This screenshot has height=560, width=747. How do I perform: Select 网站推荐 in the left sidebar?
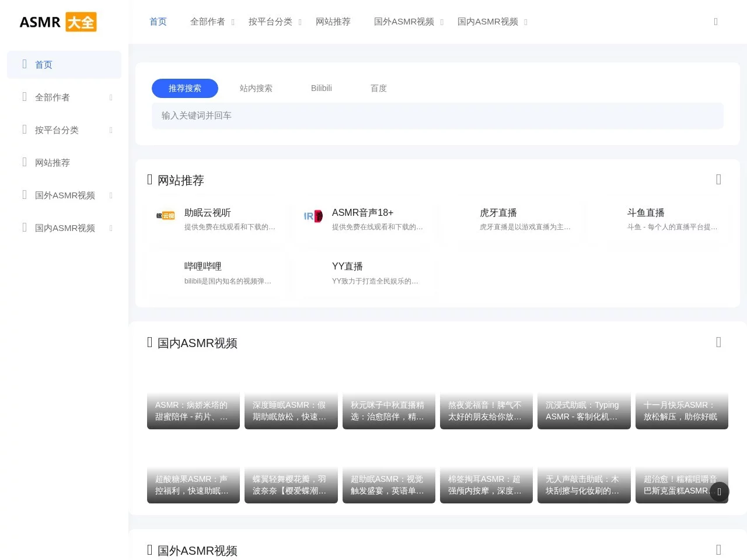(x=64, y=163)
